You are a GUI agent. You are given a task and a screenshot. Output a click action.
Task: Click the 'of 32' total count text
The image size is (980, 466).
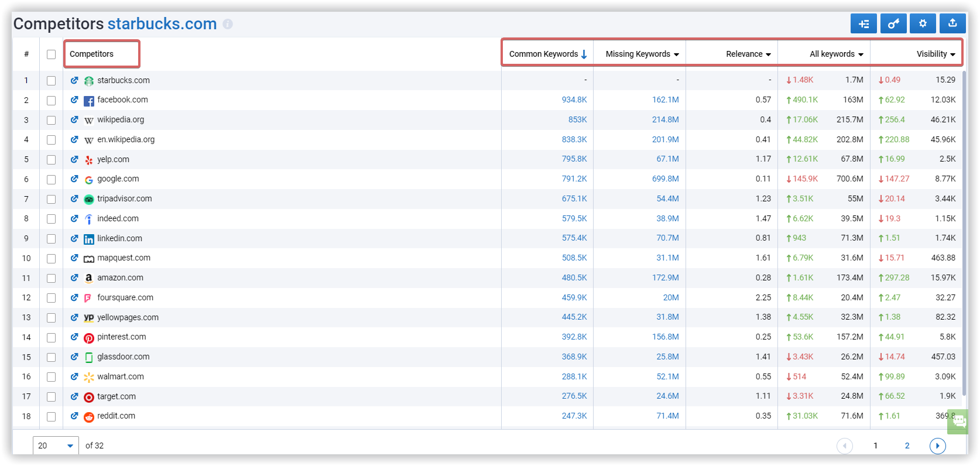(x=94, y=446)
